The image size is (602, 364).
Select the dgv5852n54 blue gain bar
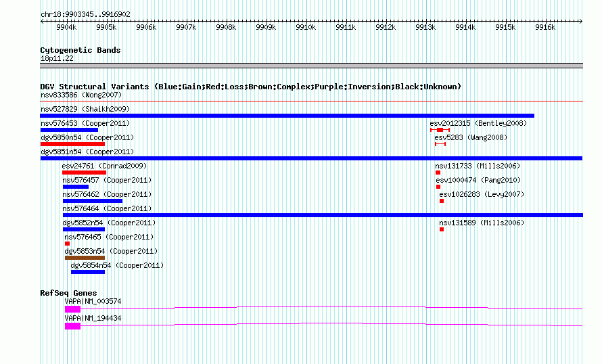(x=84, y=229)
